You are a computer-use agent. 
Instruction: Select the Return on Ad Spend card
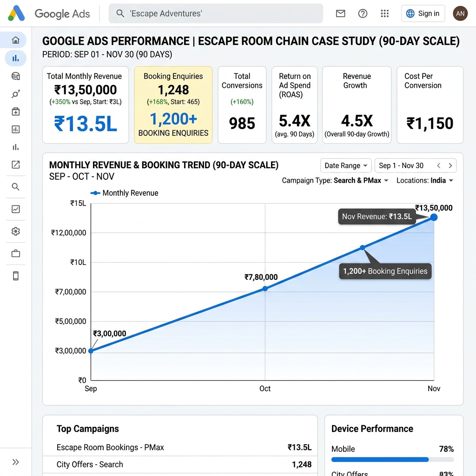pyautogui.click(x=294, y=105)
